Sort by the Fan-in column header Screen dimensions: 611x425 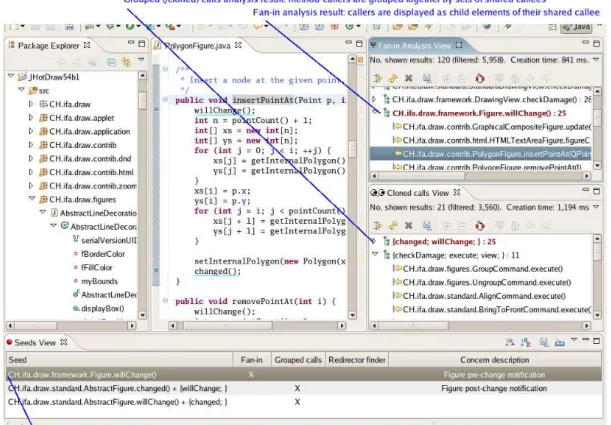[252, 360]
